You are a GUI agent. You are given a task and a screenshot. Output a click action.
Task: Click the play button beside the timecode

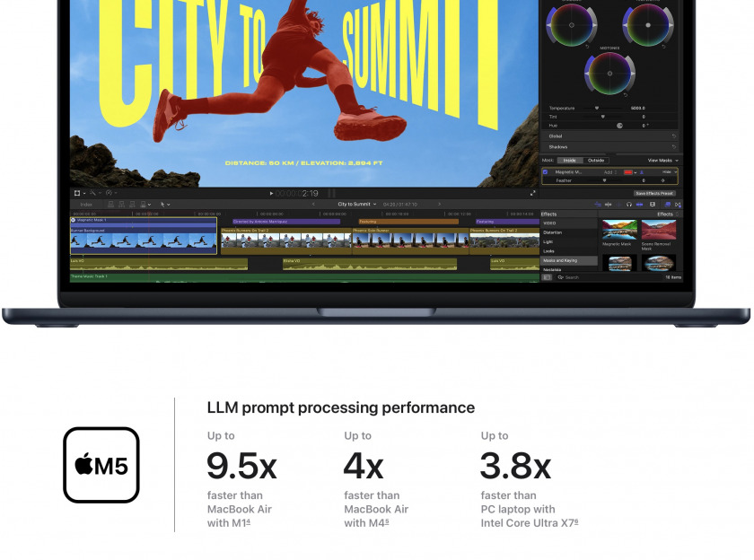click(271, 193)
